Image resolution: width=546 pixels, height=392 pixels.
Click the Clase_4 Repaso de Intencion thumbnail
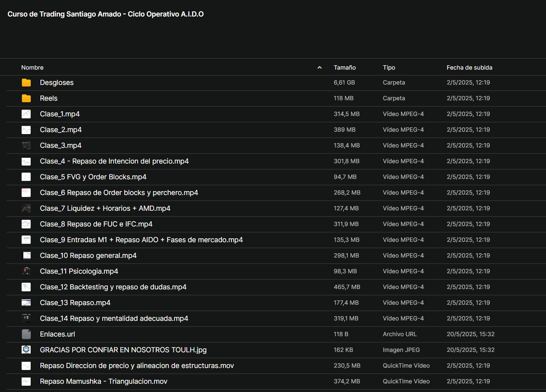tap(26, 161)
